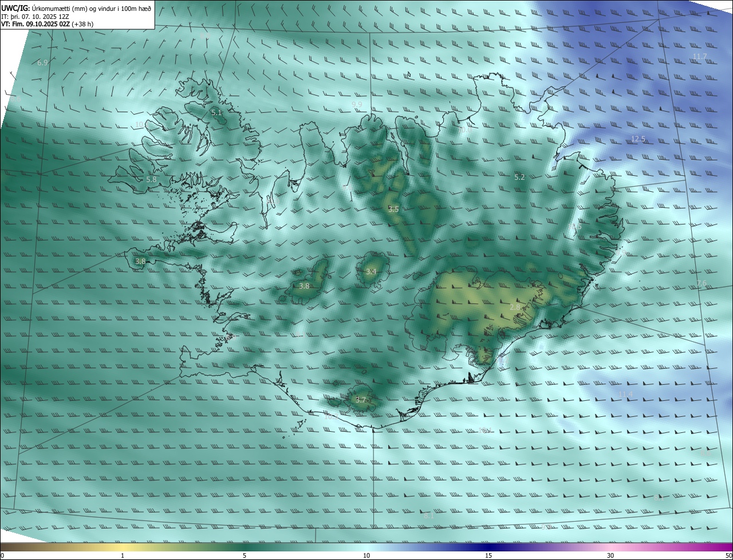Click the 15 tick on the color scale
The height and width of the screenshot is (560, 733).
(488, 555)
